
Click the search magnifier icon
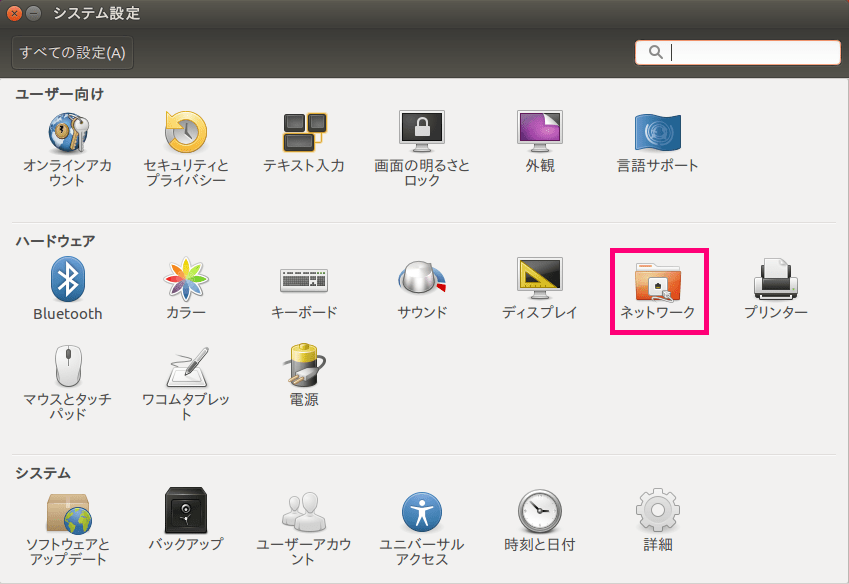point(656,52)
